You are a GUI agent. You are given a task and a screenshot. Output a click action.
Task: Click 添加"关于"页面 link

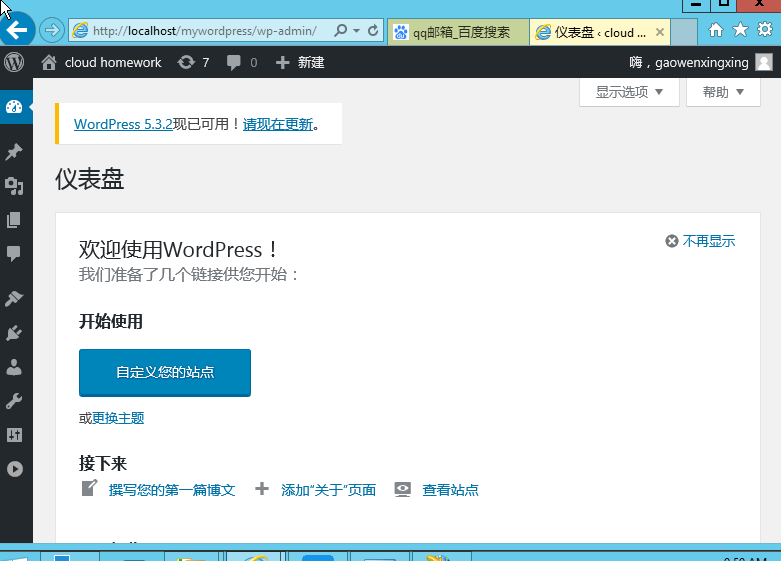[328, 490]
